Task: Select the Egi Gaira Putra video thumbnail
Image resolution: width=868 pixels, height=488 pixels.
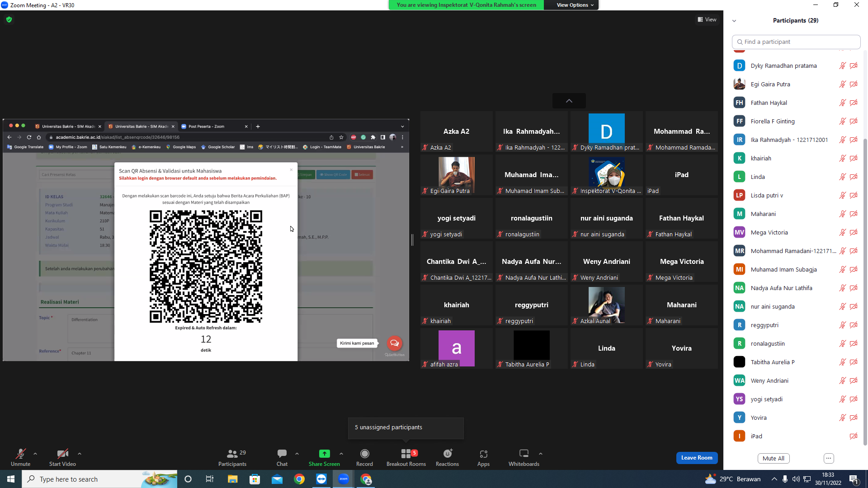Action: tap(457, 175)
